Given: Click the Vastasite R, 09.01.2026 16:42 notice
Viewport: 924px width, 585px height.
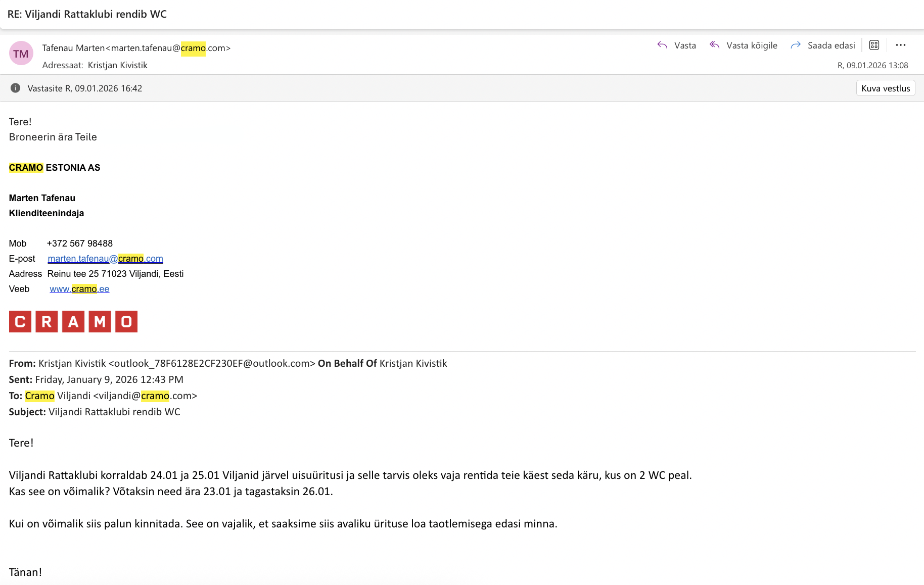Looking at the screenshot, I should coord(84,88).
